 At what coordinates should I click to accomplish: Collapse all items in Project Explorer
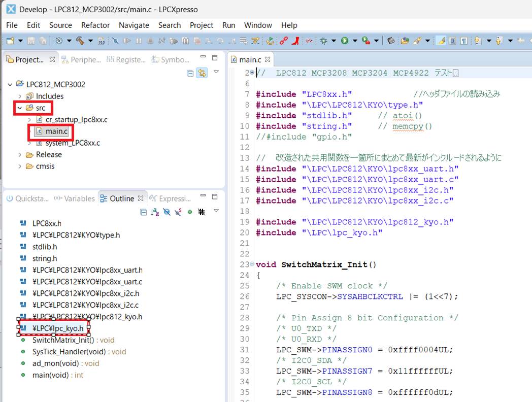pos(190,73)
